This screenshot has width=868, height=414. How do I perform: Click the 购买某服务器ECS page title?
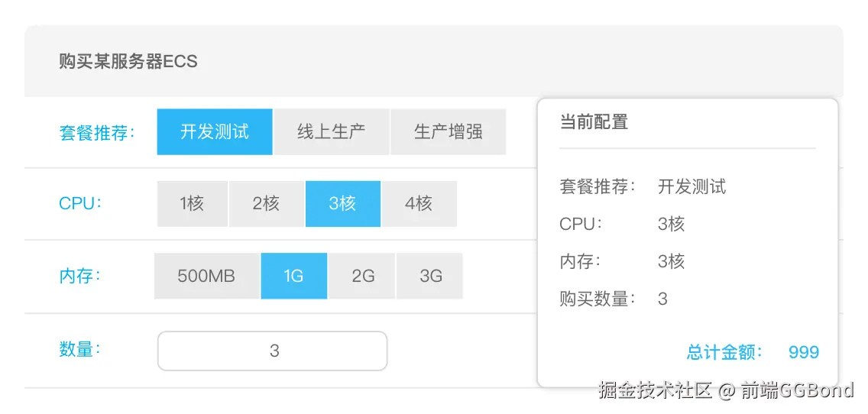pyautogui.click(x=128, y=62)
